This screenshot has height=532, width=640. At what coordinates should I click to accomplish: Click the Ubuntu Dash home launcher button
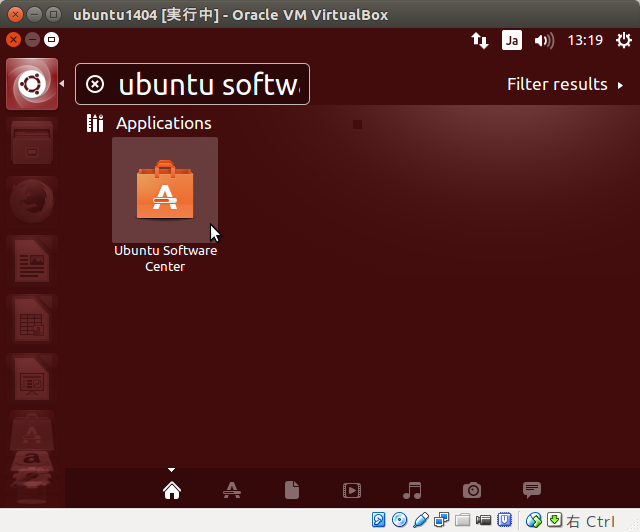tap(32, 84)
